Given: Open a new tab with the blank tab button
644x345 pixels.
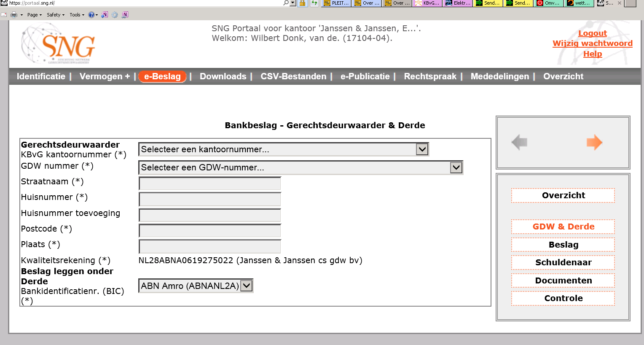Looking at the screenshot, I should [x=630, y=3].
